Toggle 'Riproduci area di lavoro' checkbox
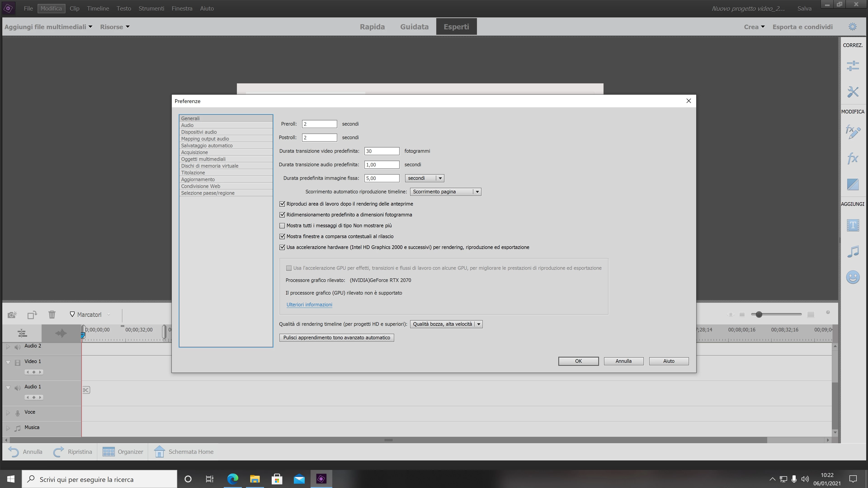Viewport: 868px width, 488px height. tap(282, 204)
